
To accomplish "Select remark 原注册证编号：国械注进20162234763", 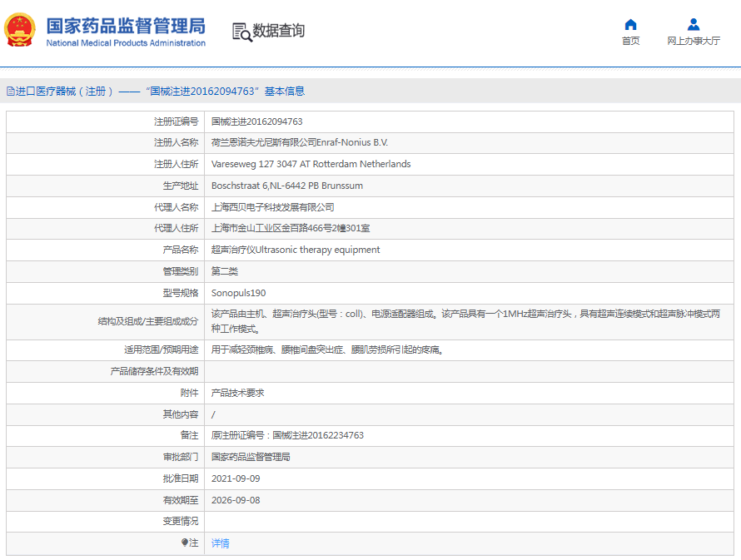I will pos(287,435).
